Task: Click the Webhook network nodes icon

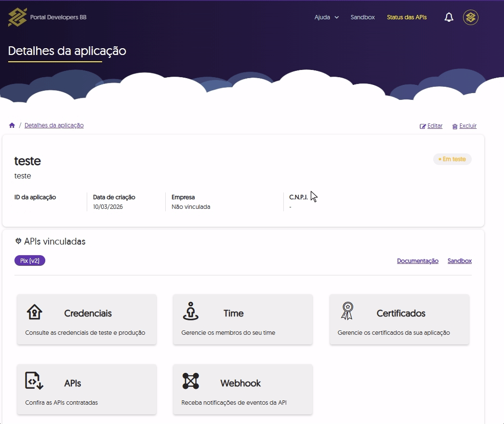Action: pos(191,381)
